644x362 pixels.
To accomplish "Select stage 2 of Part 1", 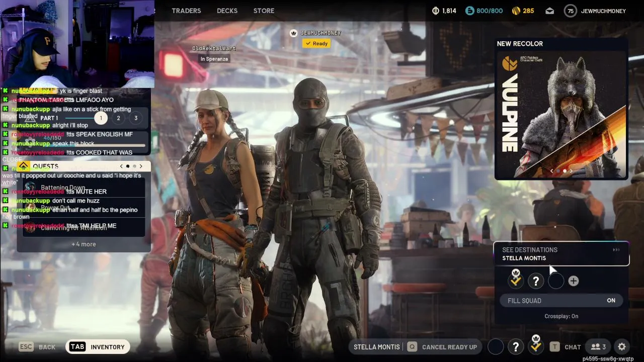I will (118, 118).
